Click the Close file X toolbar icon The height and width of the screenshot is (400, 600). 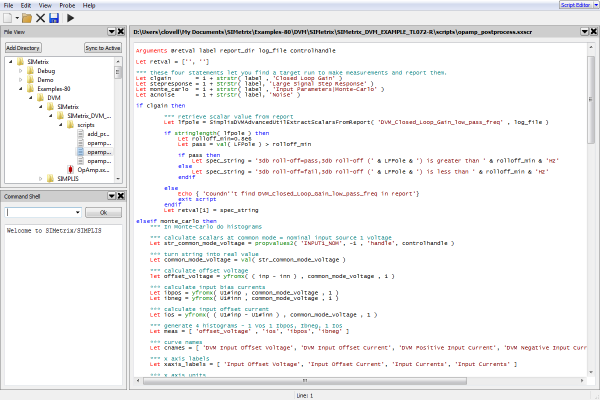40,18
